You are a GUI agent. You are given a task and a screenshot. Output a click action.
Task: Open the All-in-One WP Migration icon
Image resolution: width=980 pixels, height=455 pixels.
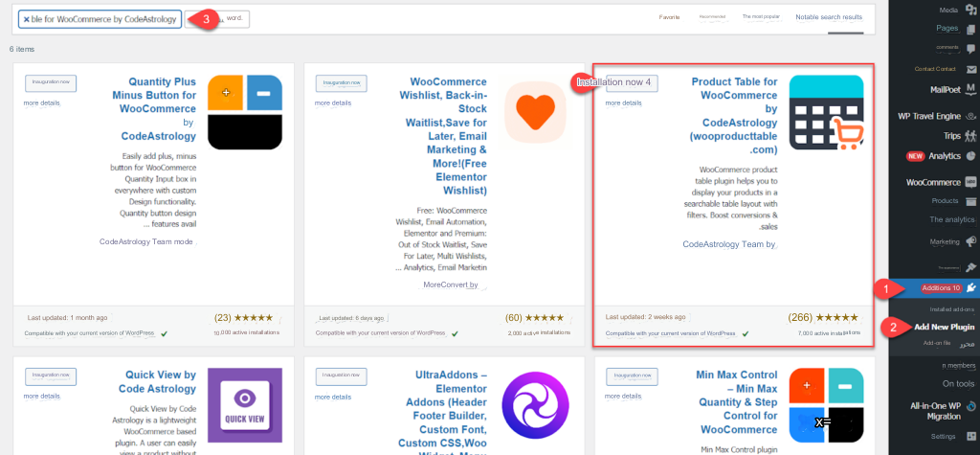click(x=970, y=405)
